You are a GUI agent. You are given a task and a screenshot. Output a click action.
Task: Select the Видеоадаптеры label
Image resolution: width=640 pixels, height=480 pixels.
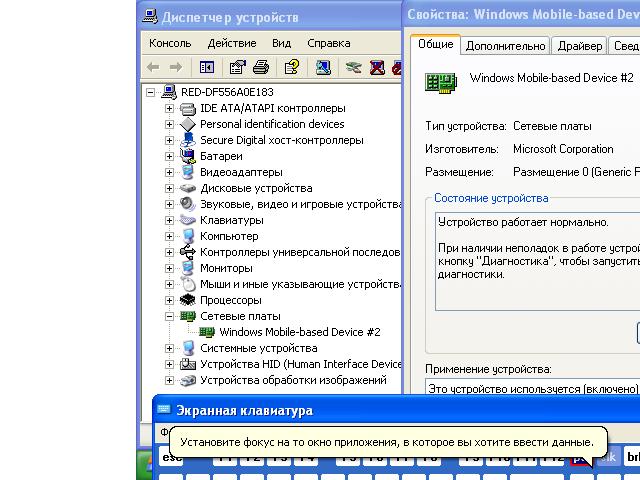[x=241, y=172]
